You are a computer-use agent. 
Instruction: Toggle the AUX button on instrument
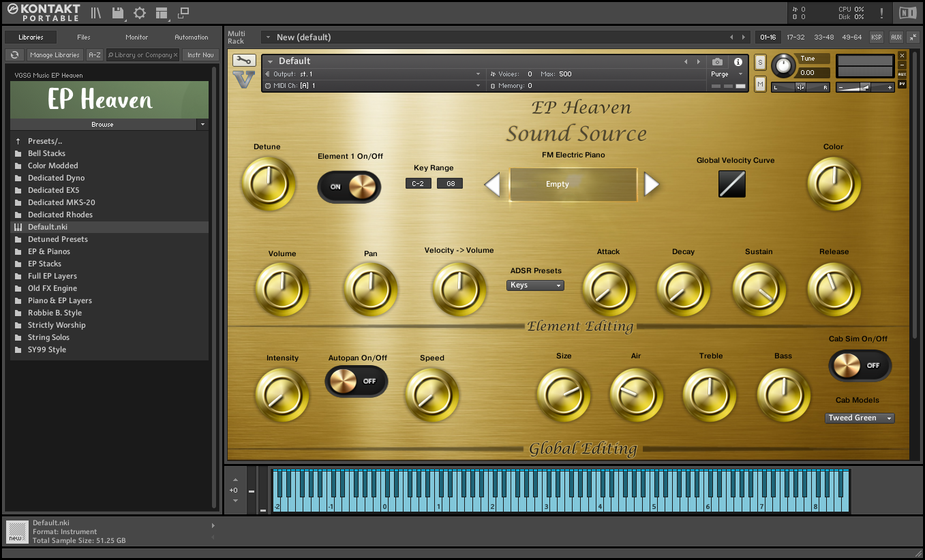coord(903,74)
